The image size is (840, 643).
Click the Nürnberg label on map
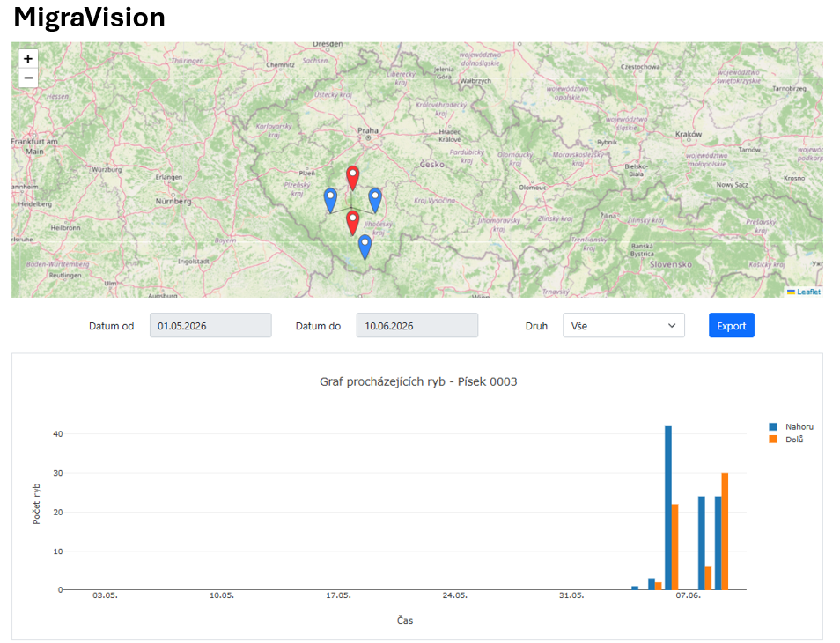click(173, 202)
